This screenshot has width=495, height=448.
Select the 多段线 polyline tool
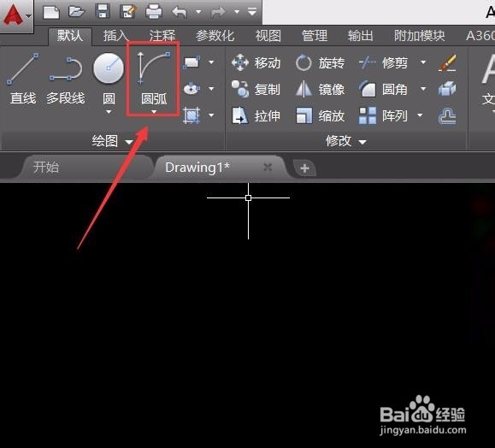point(66,79)
